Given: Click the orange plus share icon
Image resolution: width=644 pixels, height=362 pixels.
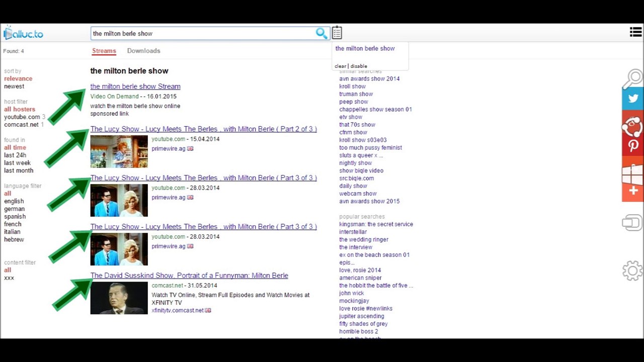Looking at the screenshot, I should click(x=633, y=191).
